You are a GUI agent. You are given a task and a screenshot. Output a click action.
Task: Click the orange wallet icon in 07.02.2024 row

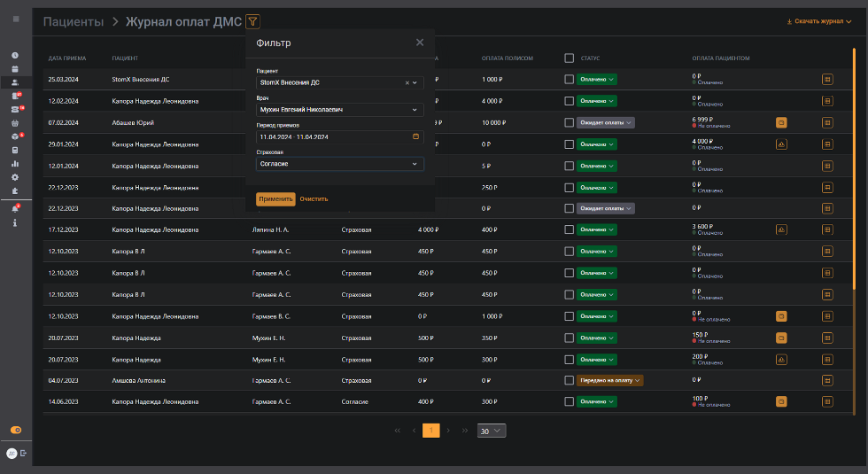point(781,122)
